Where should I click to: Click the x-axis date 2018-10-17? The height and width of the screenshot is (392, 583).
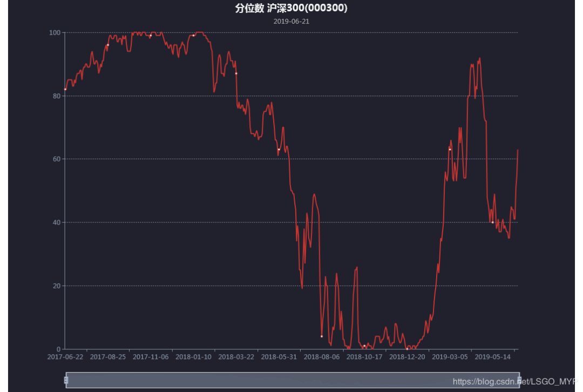[x=364, y=357]
